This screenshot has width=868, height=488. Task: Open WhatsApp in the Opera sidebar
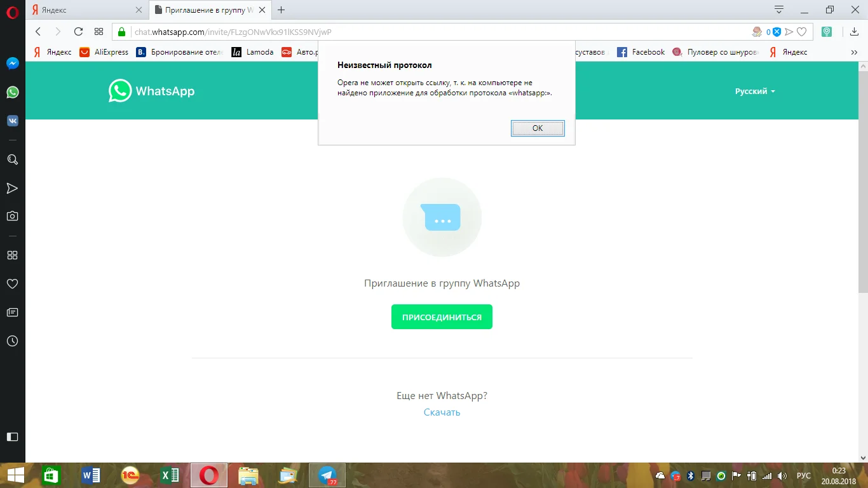(x=12, y=92)
